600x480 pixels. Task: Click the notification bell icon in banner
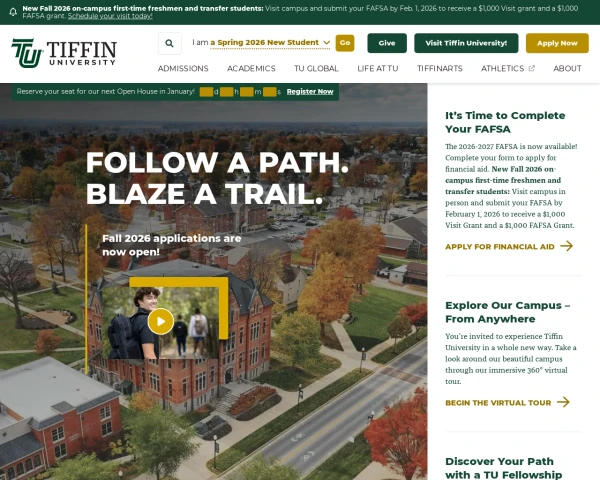tap(13, 12)
